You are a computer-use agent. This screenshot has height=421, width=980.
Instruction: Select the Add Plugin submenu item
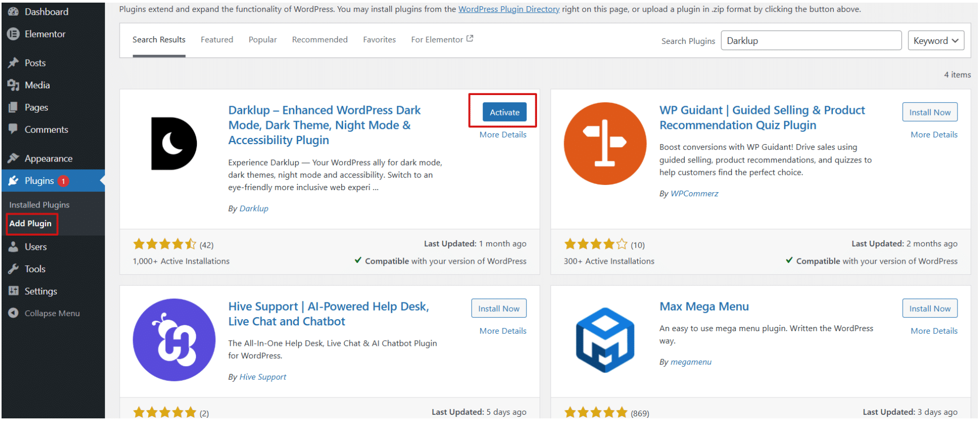30,223
